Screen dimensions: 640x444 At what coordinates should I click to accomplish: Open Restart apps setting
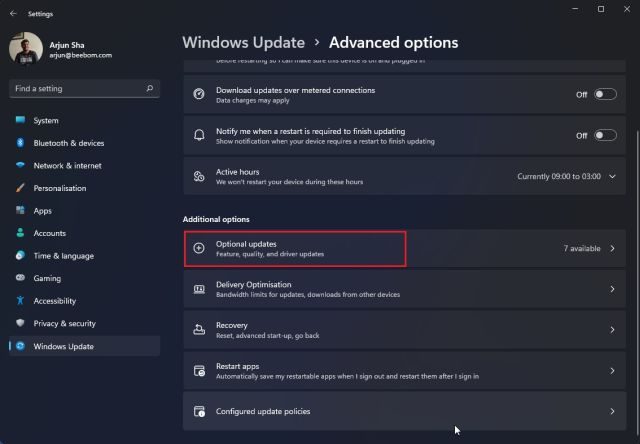coord(404,371)
